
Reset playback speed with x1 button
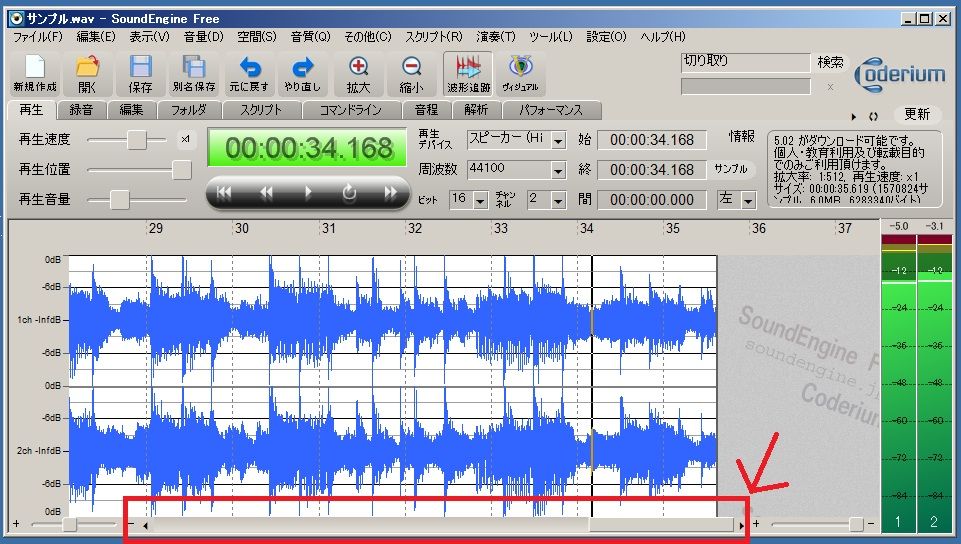[x=185, y=139]
